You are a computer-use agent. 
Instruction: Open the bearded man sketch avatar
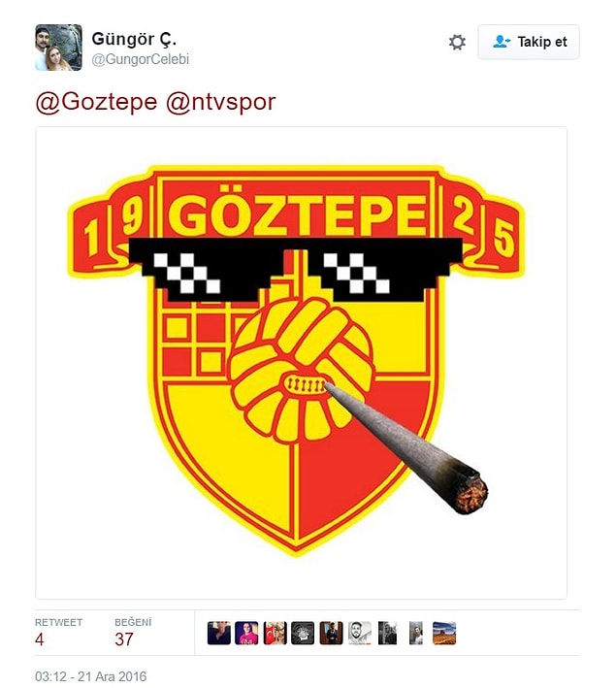click(x=359, y=633)
